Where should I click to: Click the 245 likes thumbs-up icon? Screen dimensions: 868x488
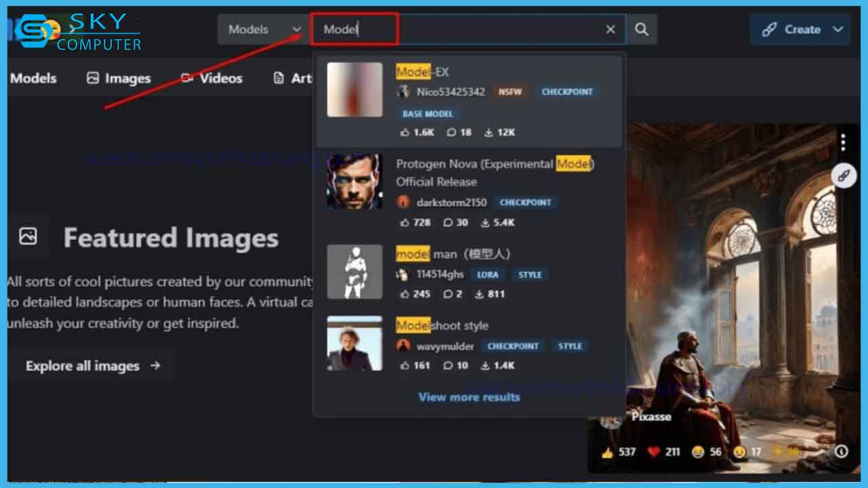[x=406, y=294]
